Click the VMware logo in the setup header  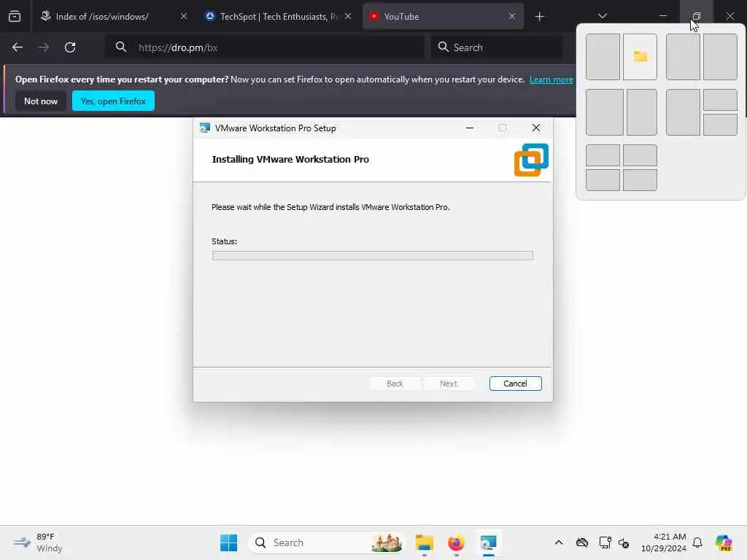pyautogui.click(x=531, y=160)
